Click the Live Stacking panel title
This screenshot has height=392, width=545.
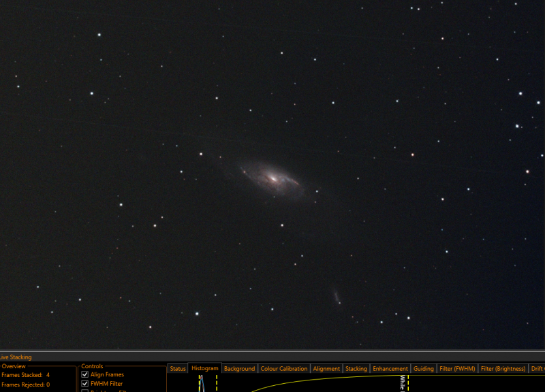[15, 357]
